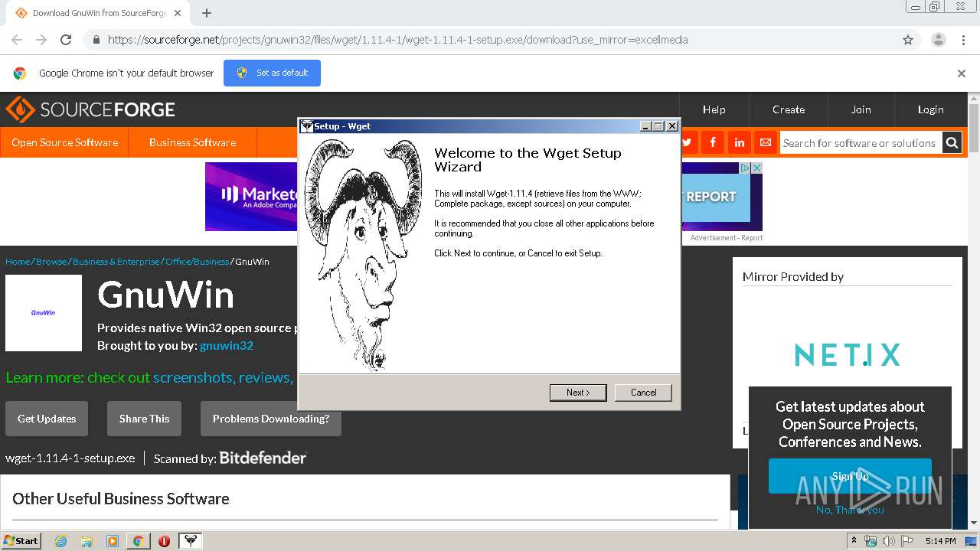
Task: Follow the Home breadcrumb link
Action: [x=18, y=262]
